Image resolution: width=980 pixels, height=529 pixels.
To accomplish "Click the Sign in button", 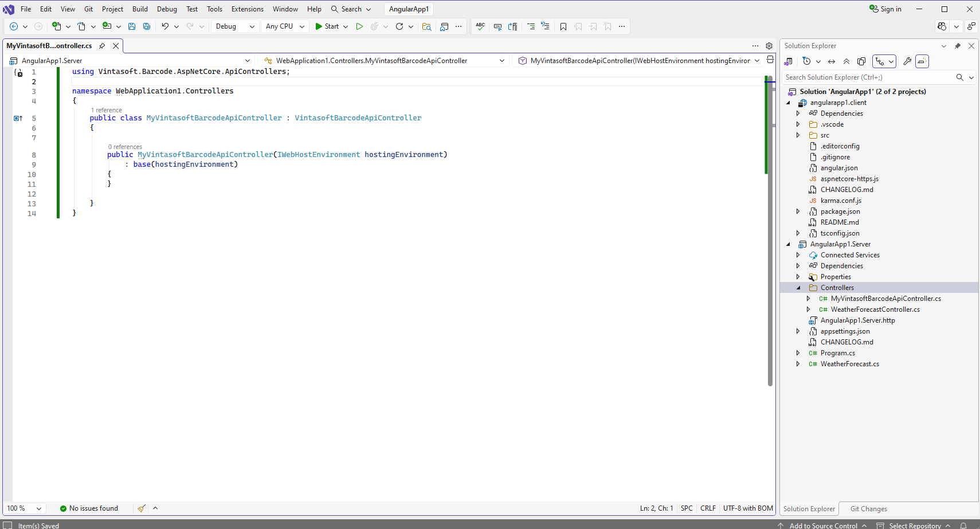I will (x=885, y=9).
